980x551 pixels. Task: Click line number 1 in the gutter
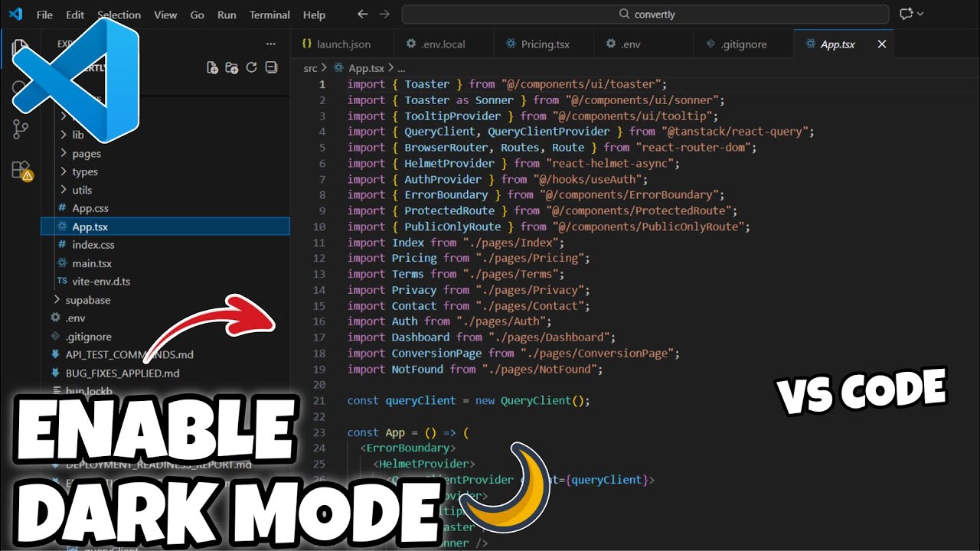[x=322, y=84]
